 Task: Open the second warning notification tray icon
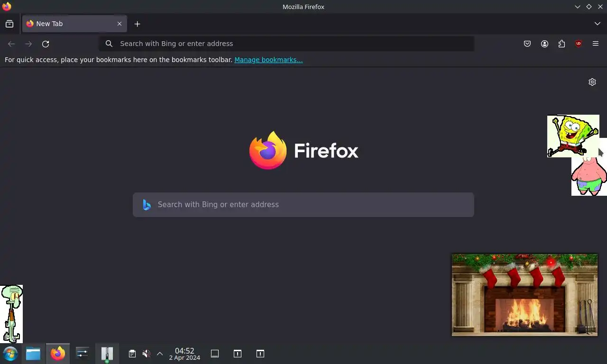click(x=260, y=354)
